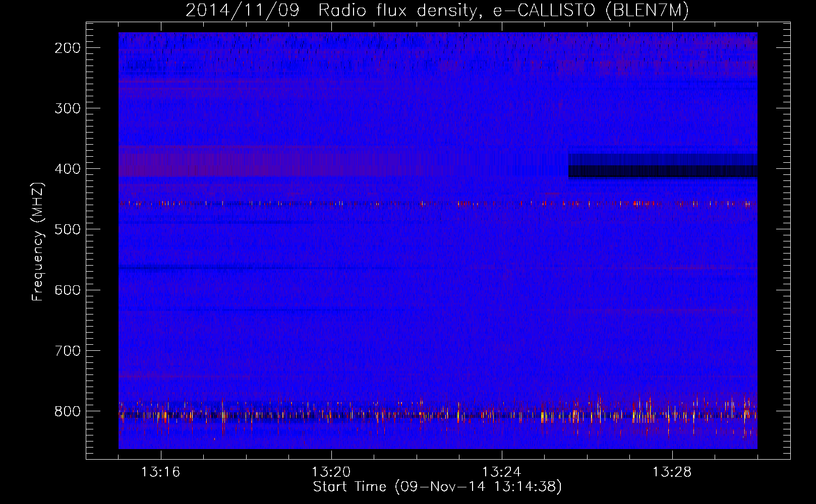Click the 13:24 time tick label

click(501, 472)
